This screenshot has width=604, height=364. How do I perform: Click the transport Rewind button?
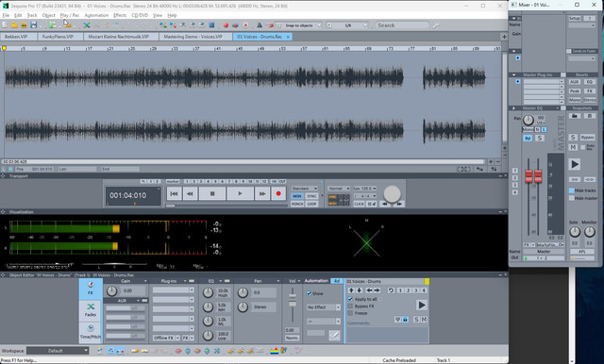coord(190,193)
